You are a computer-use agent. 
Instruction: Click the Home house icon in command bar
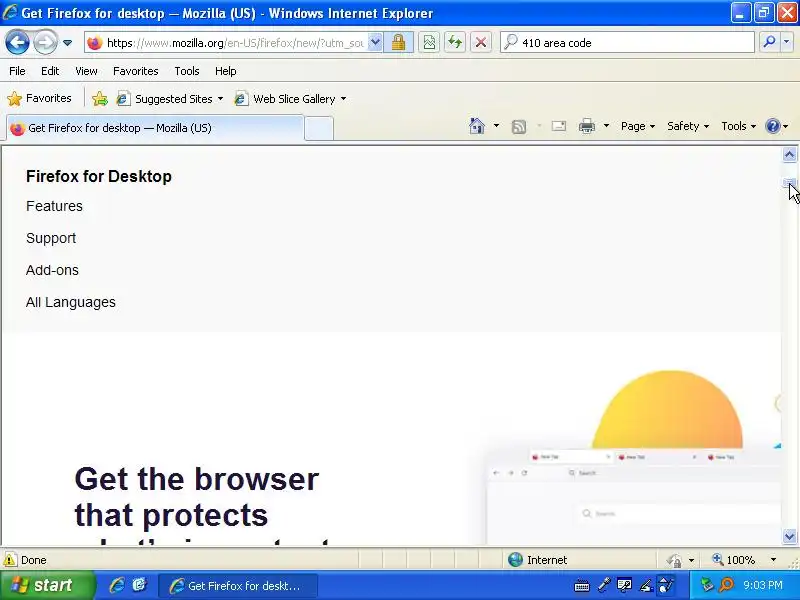477,126
